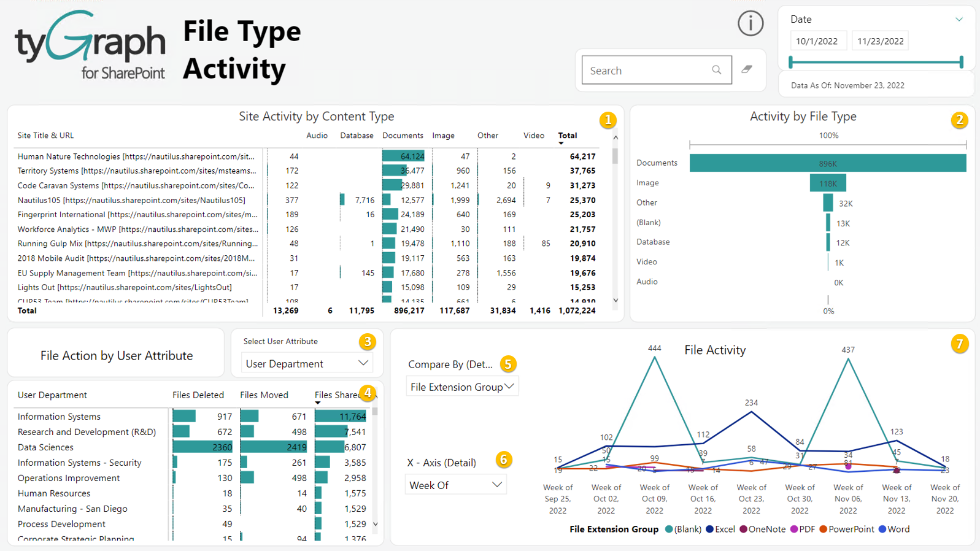Toggle the PowerPoint legend item

(846, 529)
